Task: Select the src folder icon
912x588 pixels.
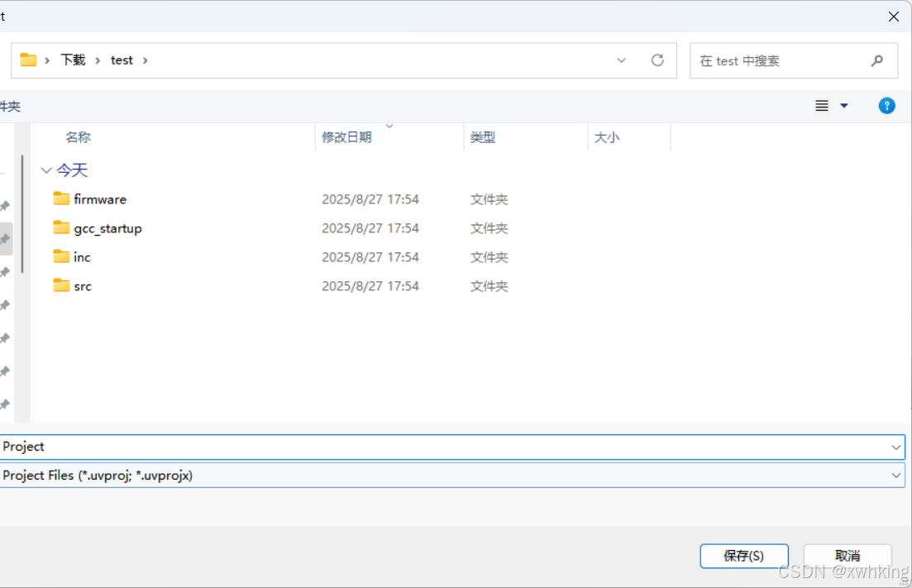Action: [x=61, y=285]
